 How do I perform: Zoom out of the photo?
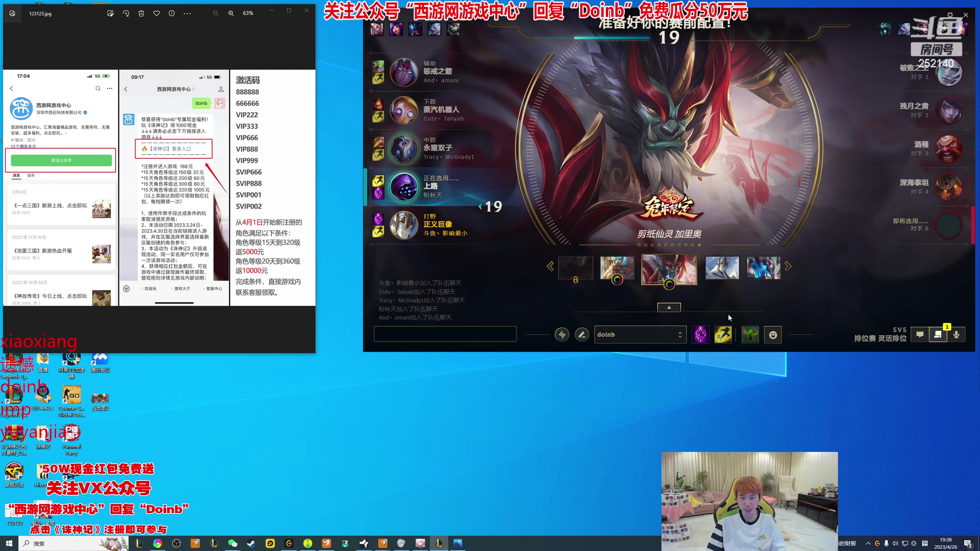click(x=216, y=13)
